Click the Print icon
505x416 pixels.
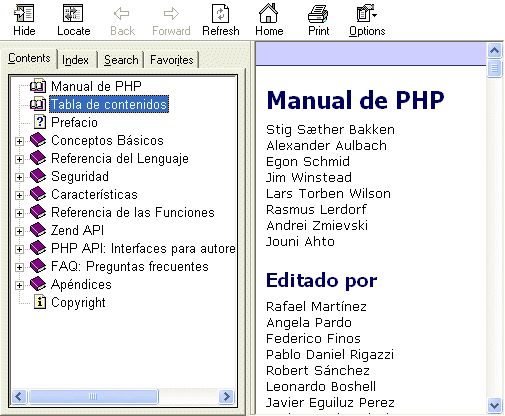(x=318, y=14)
